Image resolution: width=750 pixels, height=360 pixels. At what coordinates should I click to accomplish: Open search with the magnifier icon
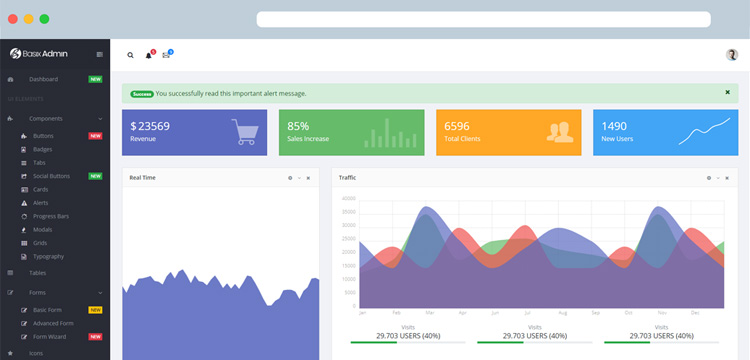coord(130,55)
